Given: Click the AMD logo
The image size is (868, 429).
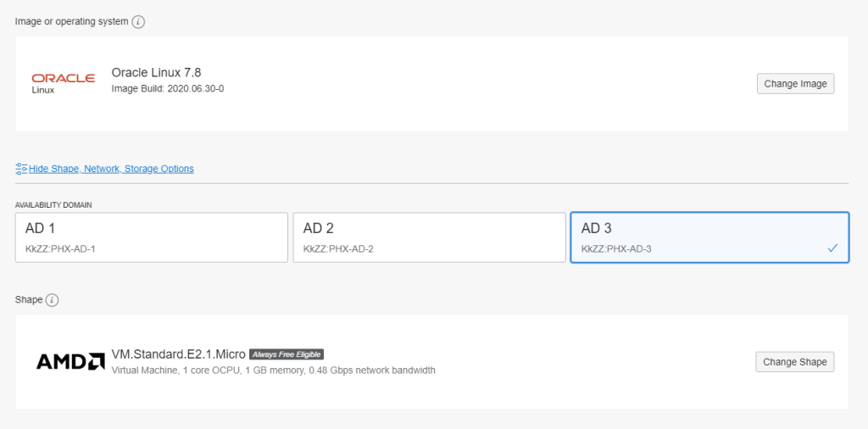Looking at the screenshot, I should point(70,361).
